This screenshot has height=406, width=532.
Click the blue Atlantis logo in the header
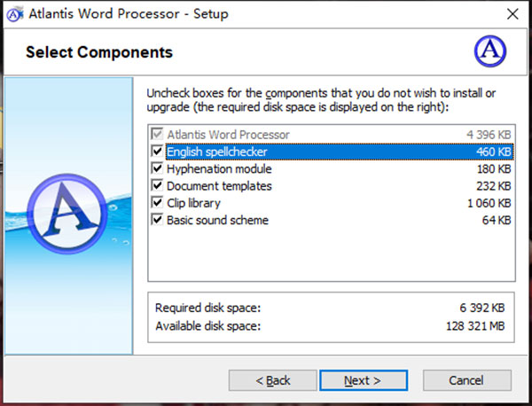tap(490, 51)
